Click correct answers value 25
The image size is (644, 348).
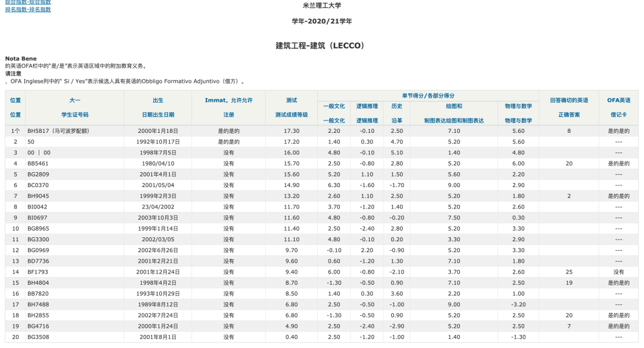(569, 272)
